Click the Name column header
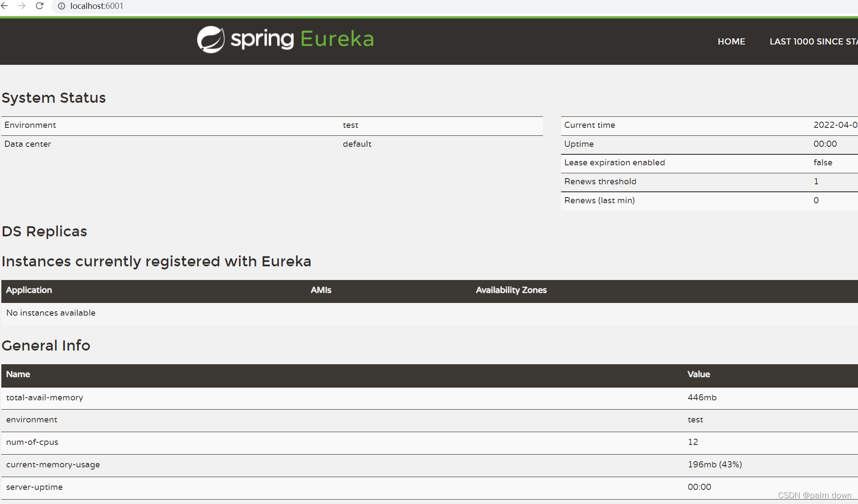Image resolution: width=858 pixels, height=504 pixels. (18, 374)
